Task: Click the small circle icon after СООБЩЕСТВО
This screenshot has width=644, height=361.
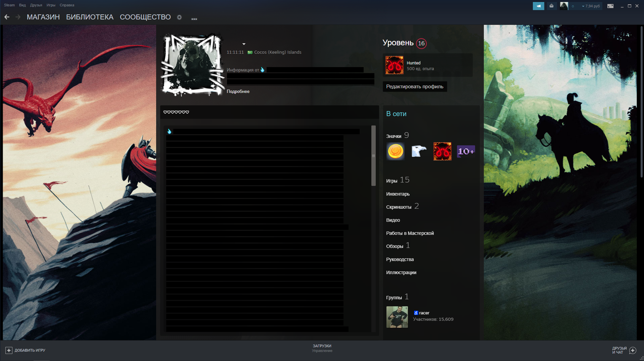Action: pyautogui.click(x=179, y=17)
